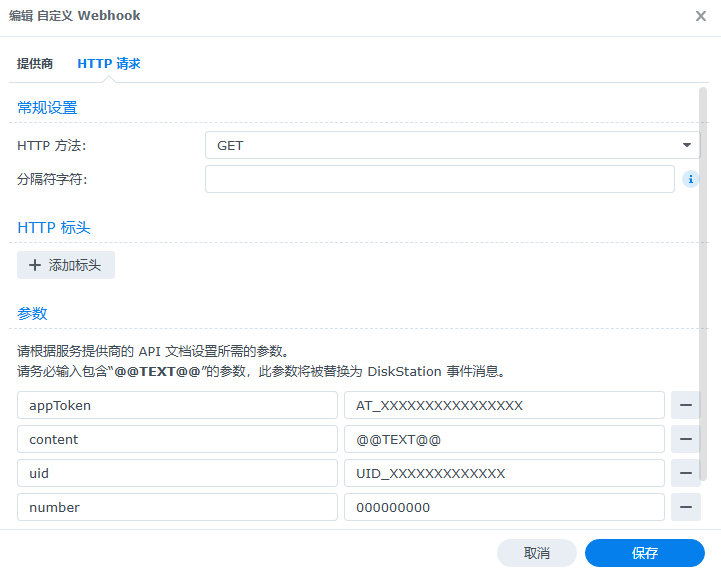Close the Webhook edit dialog
This screenshot has height=572, width=721.
click(x=701, y=16)
